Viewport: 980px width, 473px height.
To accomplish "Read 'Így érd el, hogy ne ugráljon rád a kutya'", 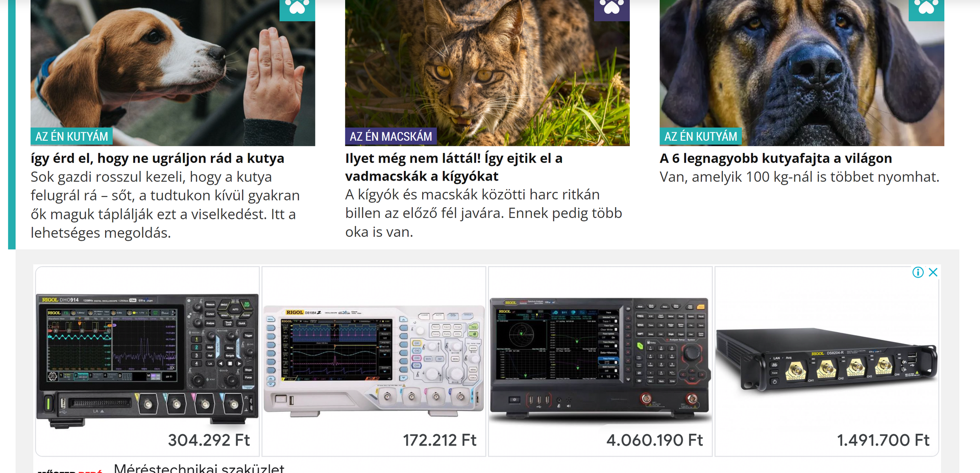I will [x=157, y=158].
